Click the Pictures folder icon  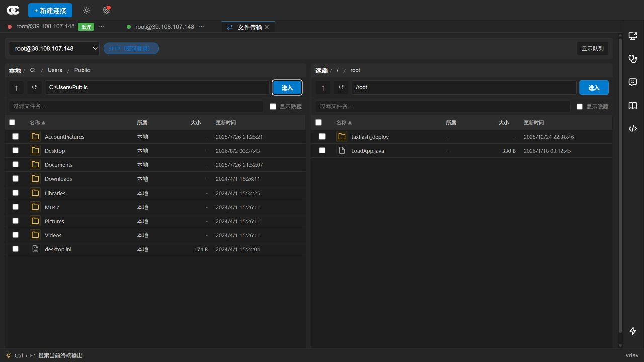tap(35, 221)
